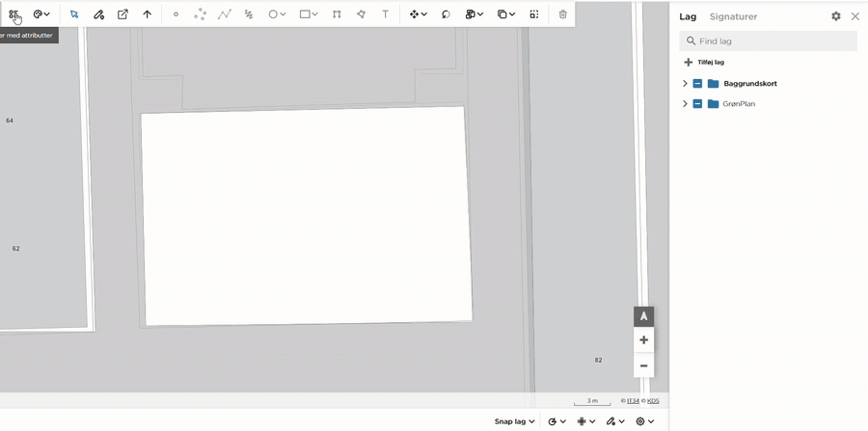Click house number 62 label on map
The image size is (868, 431).
pos(16,249)
